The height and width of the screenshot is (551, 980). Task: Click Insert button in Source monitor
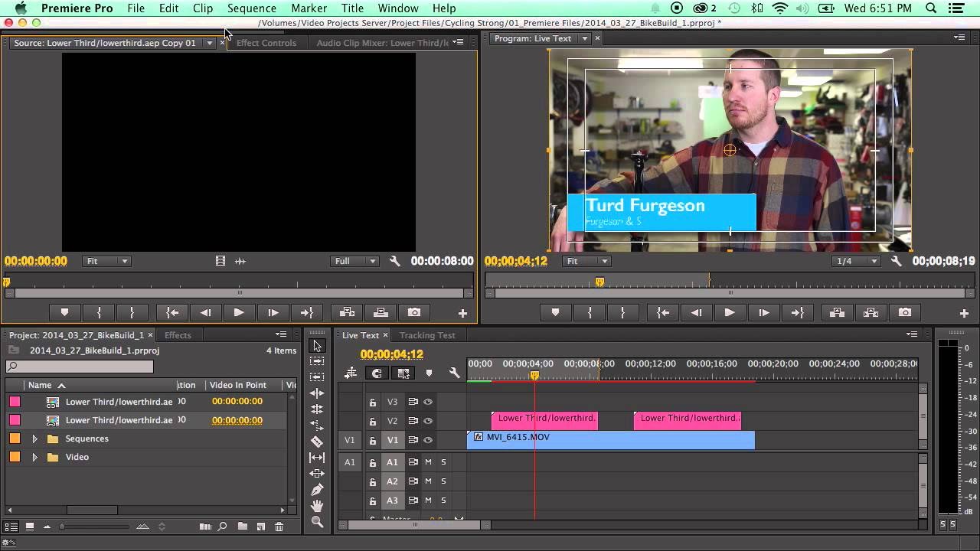[x=347, y=312]
